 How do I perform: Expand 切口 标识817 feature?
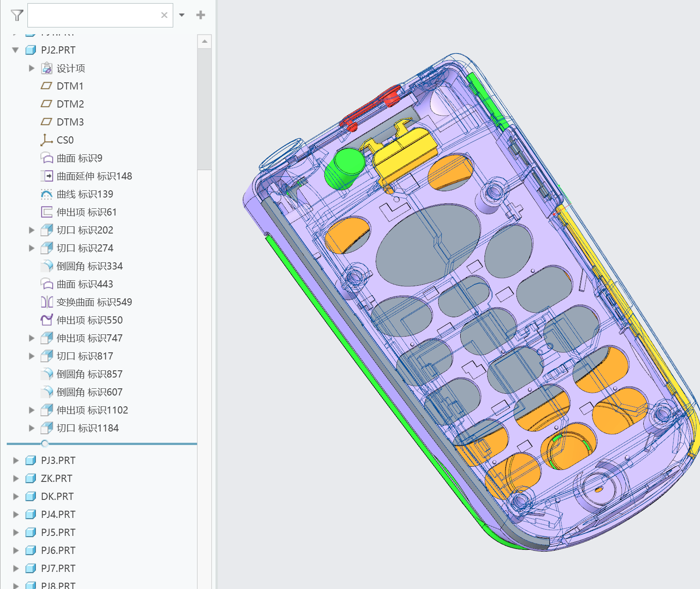point(31,356)
